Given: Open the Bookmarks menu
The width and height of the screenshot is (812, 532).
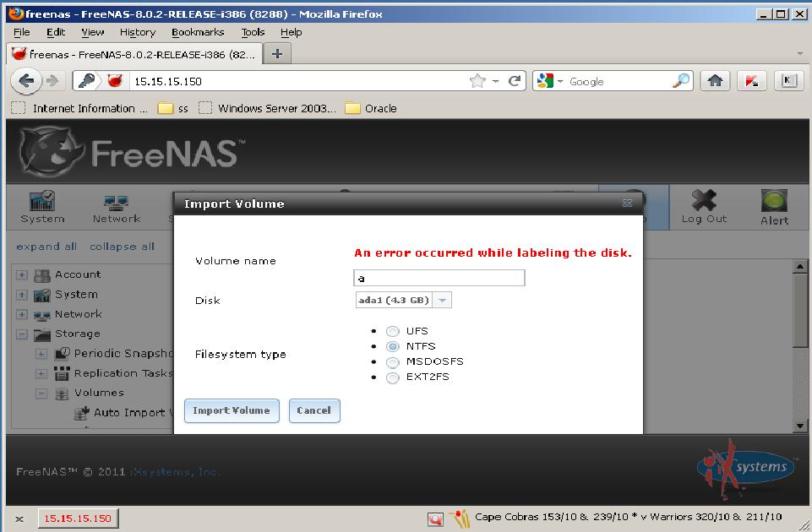Looking at the screenshot, I should [x=198, y=32].
